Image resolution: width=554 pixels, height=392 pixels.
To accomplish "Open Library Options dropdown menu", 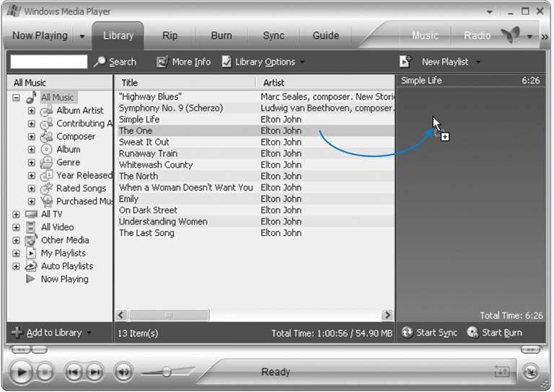I will pos(302,63).
